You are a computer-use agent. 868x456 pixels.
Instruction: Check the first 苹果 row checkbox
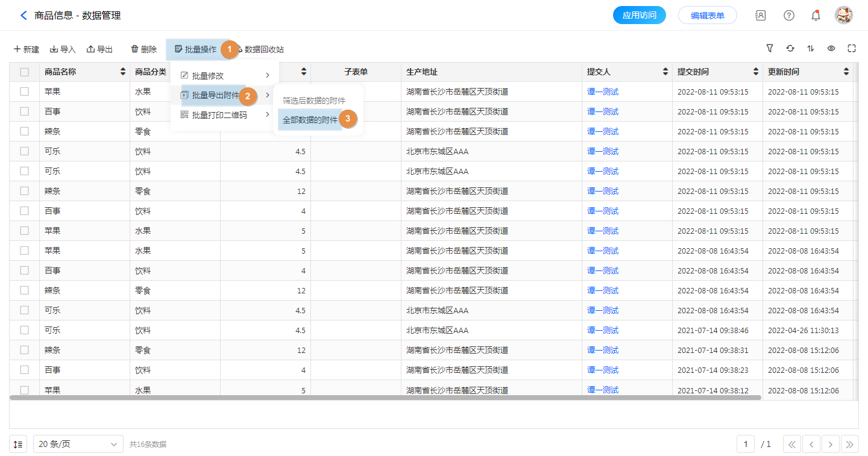click(25, 92)
